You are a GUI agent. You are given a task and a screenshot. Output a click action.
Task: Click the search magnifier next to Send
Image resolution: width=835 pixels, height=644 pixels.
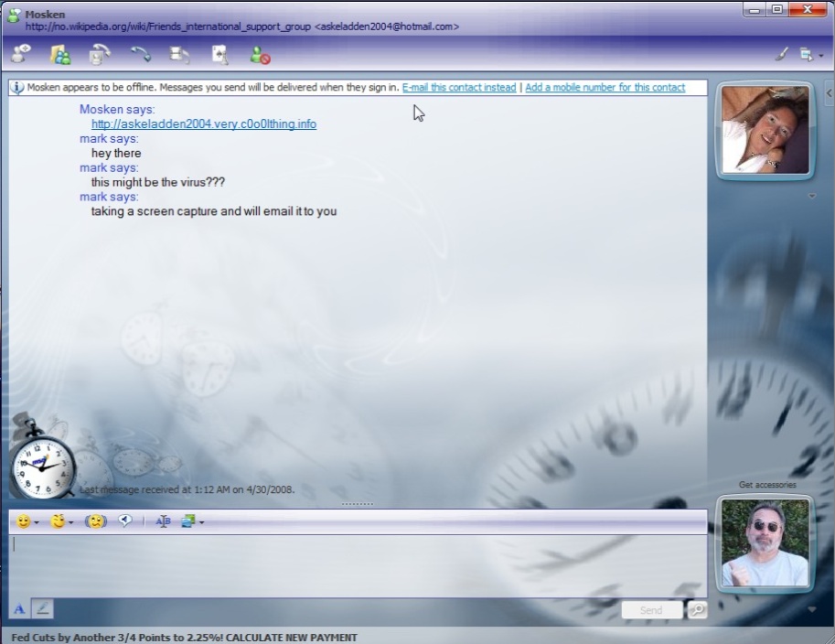(x=697, y=609)
